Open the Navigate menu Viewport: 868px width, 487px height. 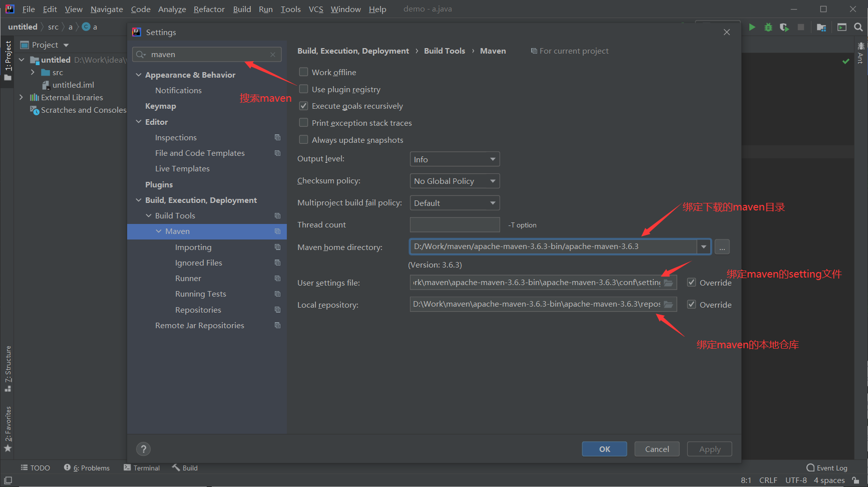coord(107,9)
